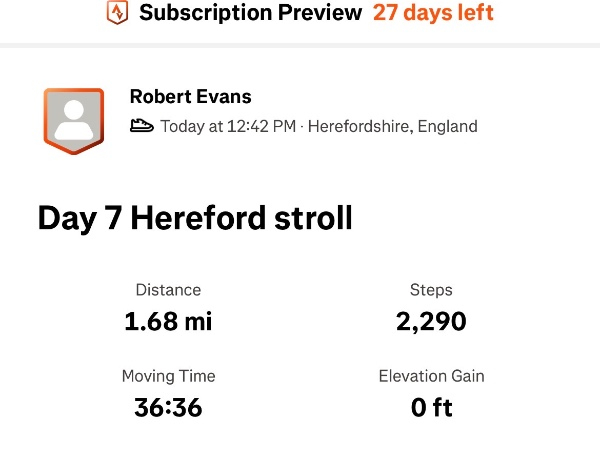
Task: Open the Subscription Preview banner
Action: (x=250, y=14)
